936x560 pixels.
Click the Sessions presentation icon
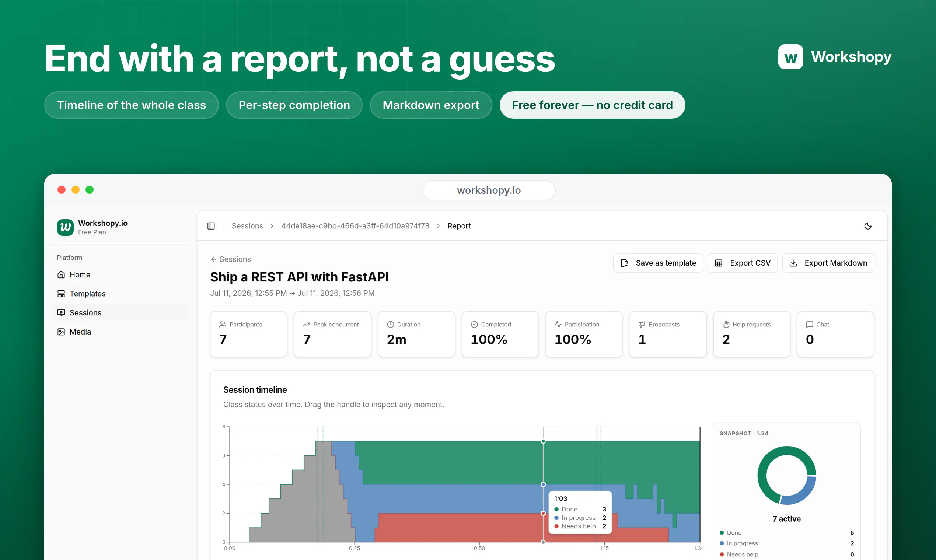tap(61, 313)
